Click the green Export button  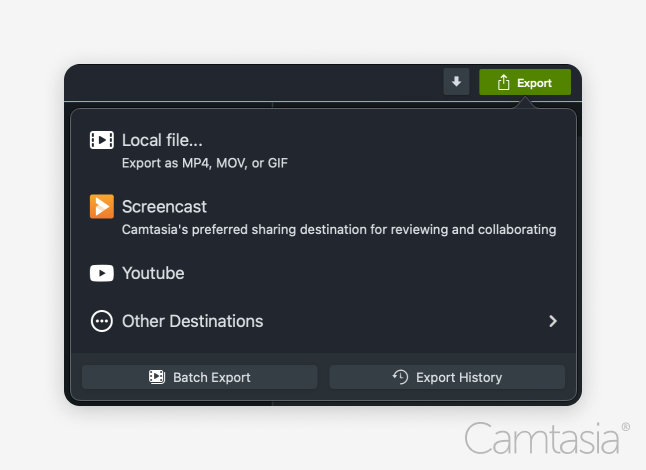tap(525, 82)
